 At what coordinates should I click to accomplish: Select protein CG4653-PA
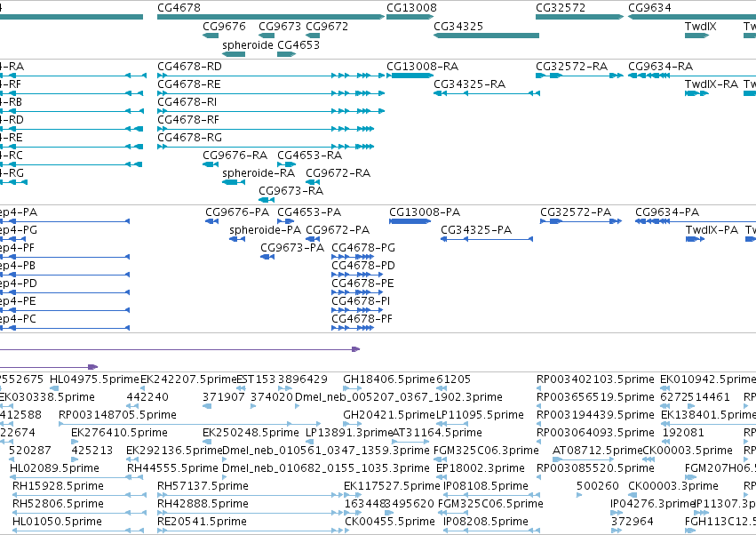285,221
